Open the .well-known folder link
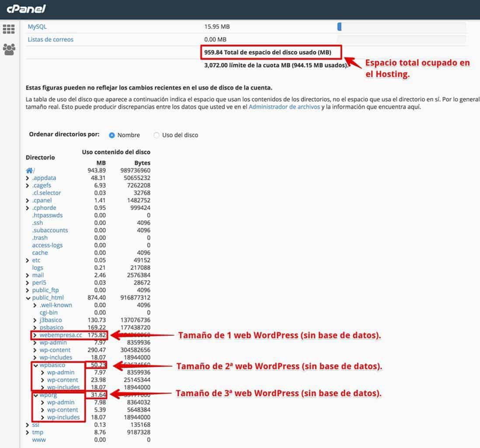 pos(56,305)
